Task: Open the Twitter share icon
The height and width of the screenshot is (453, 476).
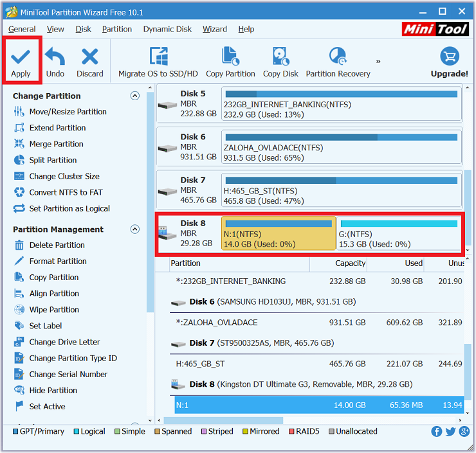Action: pos(450,431)
